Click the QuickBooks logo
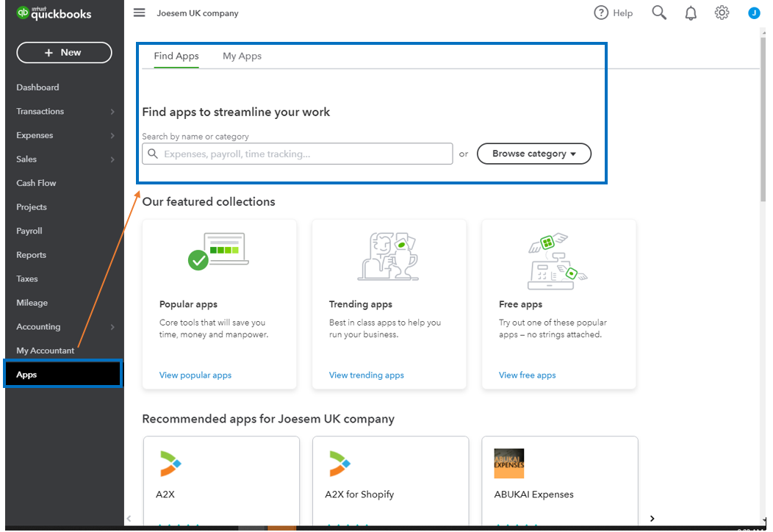Screen dimensions: 773x532 (x=54, y=12)
